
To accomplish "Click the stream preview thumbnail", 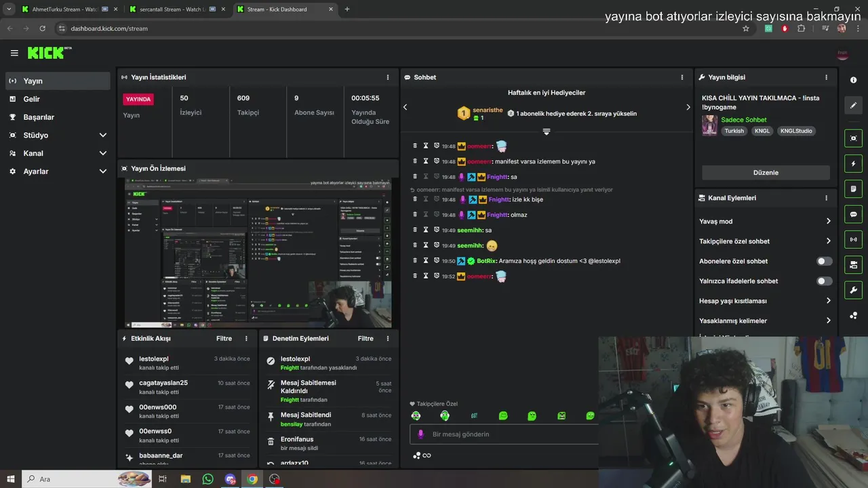I will point(258,253).
